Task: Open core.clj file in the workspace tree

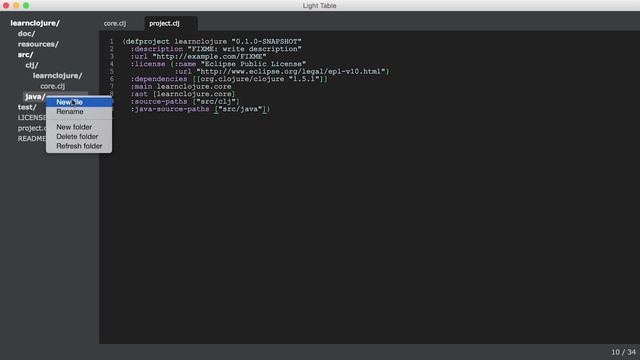Action: point(53,86)
